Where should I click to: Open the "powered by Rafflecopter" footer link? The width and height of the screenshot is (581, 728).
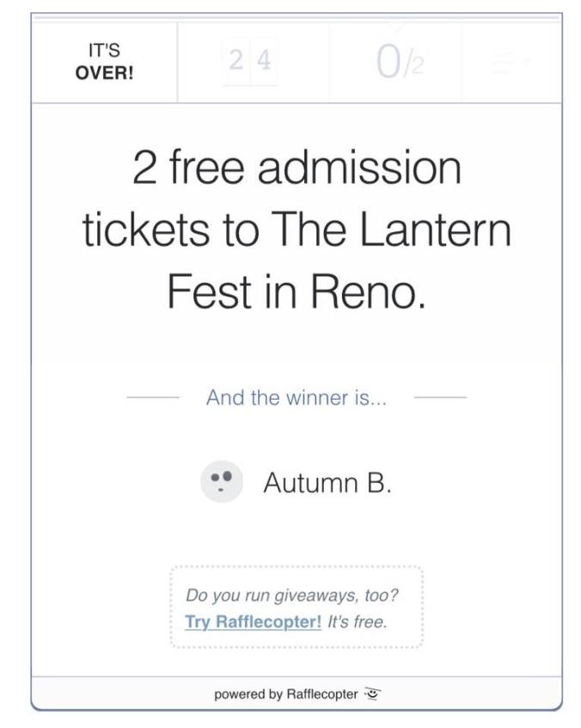pyautogui.click(x=286, y=694)
